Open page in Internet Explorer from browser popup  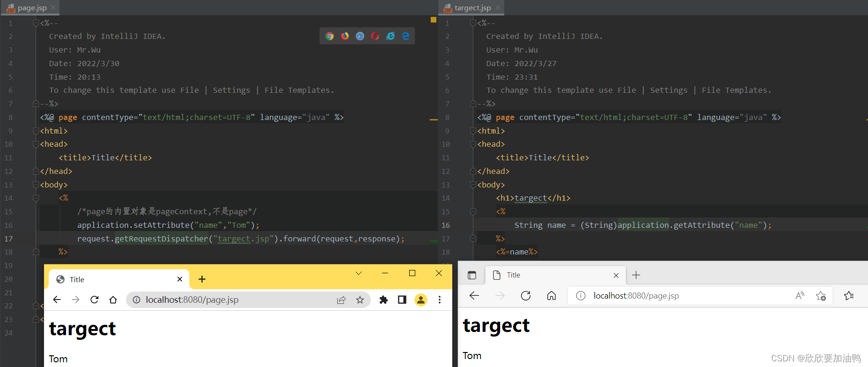tap(390, 36)
